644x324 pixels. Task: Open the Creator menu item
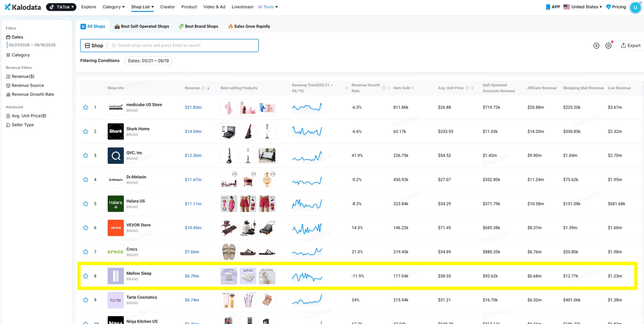[x=167, y=7]
